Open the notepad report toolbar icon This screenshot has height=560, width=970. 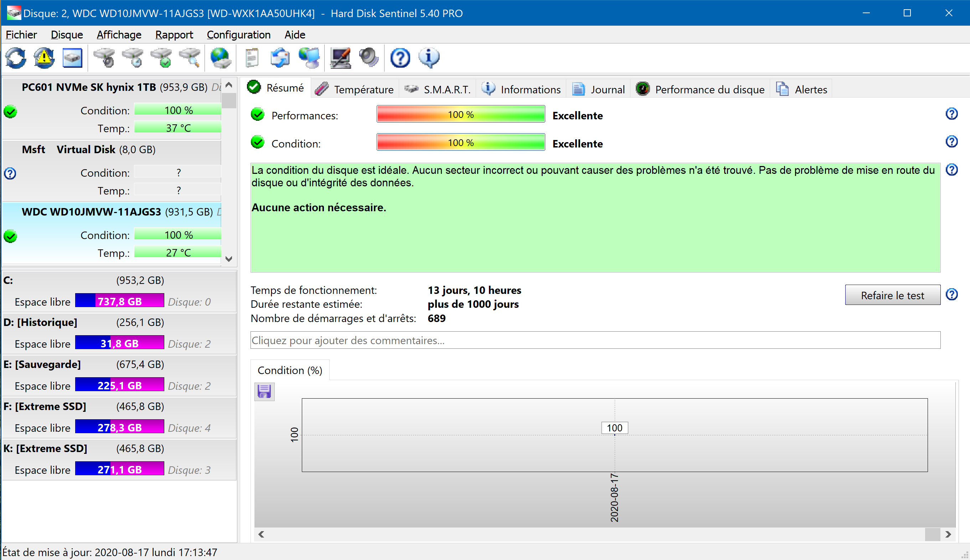(252, 58)
